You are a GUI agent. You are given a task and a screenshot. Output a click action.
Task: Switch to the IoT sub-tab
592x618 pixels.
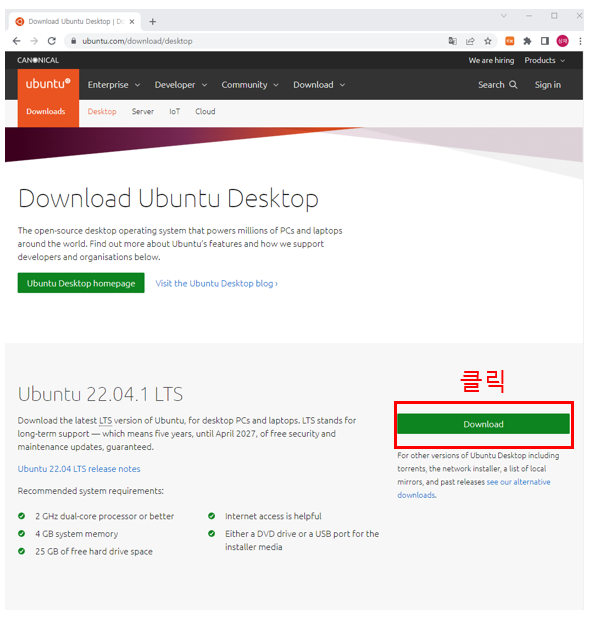(175, 112)
